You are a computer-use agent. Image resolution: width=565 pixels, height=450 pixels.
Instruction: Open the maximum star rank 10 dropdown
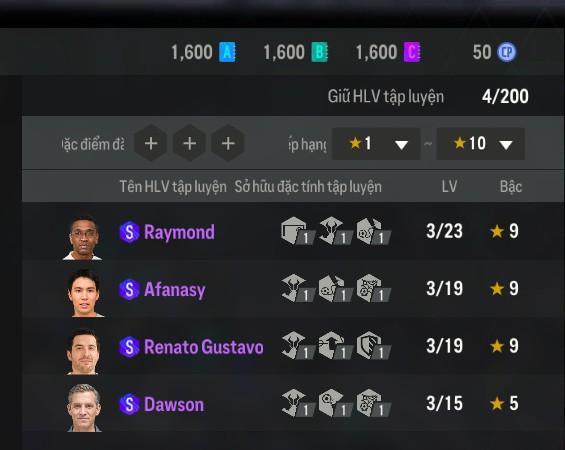[x=480, y=144]
